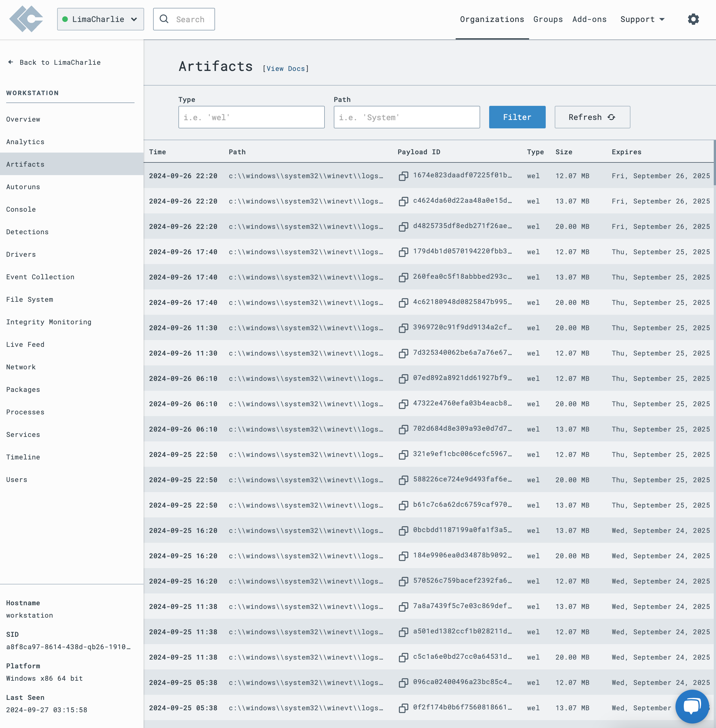Copy payload ID 3969720c91f9dd9134a2cf
716x728 pixels.
[404, 328]
